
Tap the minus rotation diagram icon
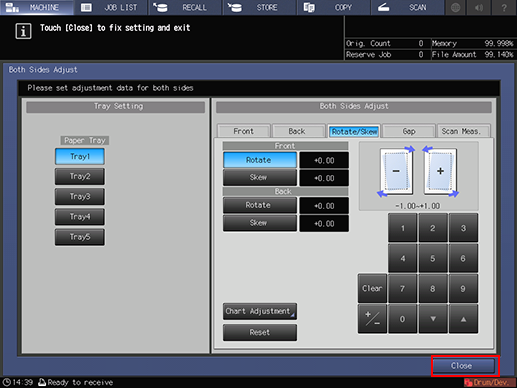pyautogui.click(x=396, y=171)
